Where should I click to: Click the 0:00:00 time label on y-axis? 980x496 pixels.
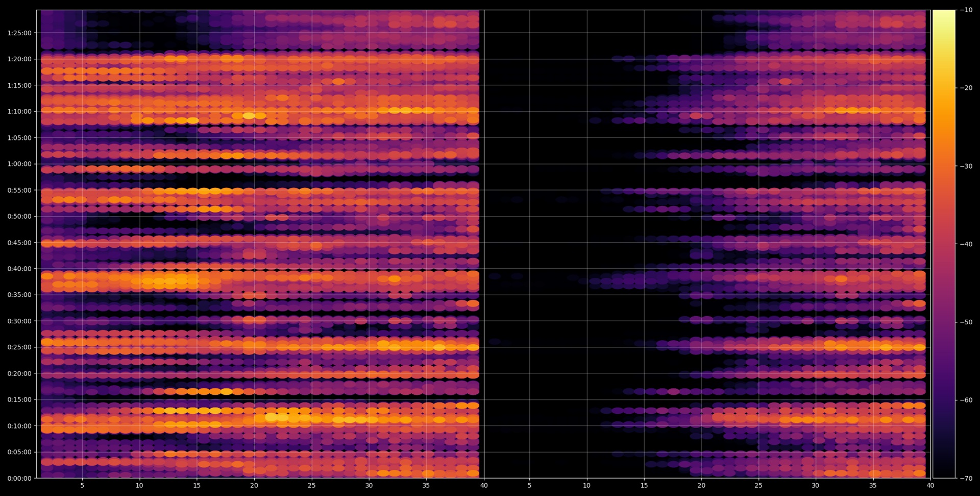pos(19,478)
